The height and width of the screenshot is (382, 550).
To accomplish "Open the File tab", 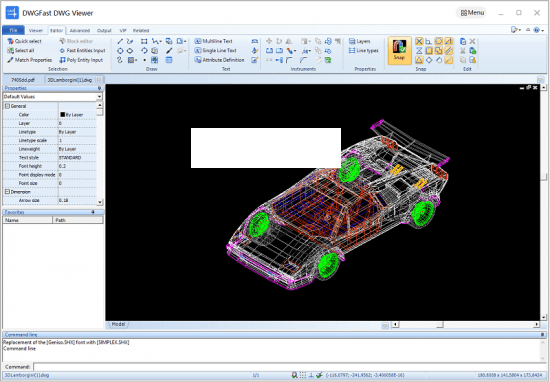I will point(13,30).
